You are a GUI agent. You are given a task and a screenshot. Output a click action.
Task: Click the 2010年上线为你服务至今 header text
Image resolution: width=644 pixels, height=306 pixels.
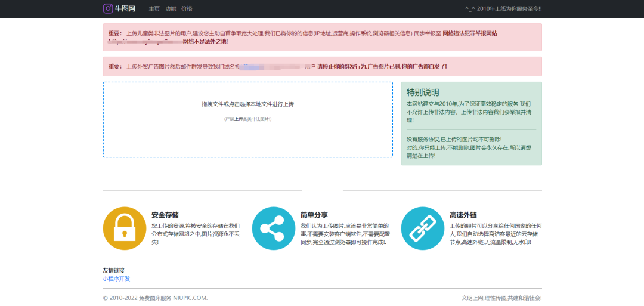(x=503, y=8)
